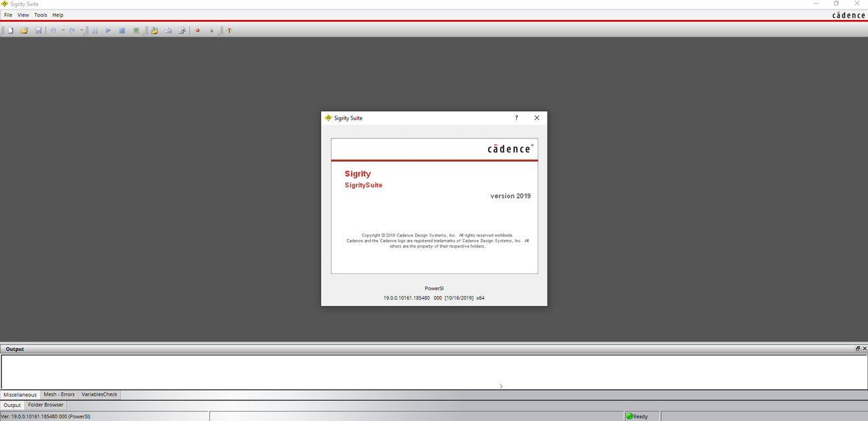Click the red T text icon
Screen dimensions: 868x421
tap(229, 31)
